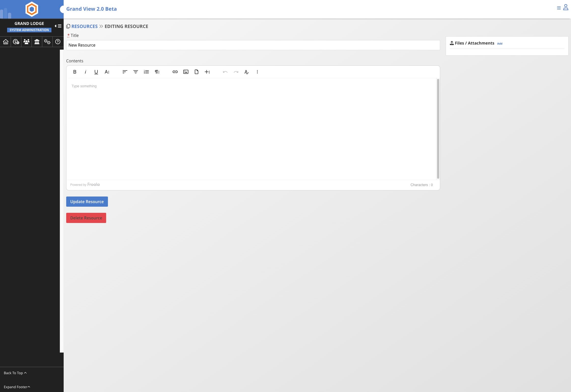Click Update Resource button

[87, 202]
